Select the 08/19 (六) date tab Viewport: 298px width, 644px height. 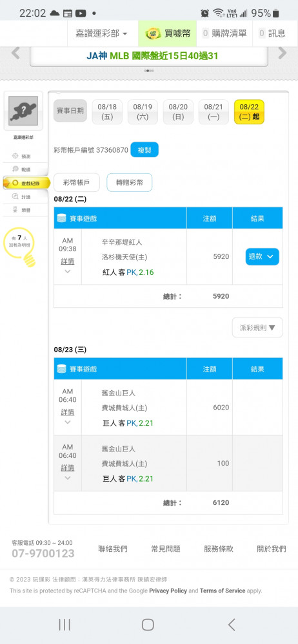pos(143,111)
